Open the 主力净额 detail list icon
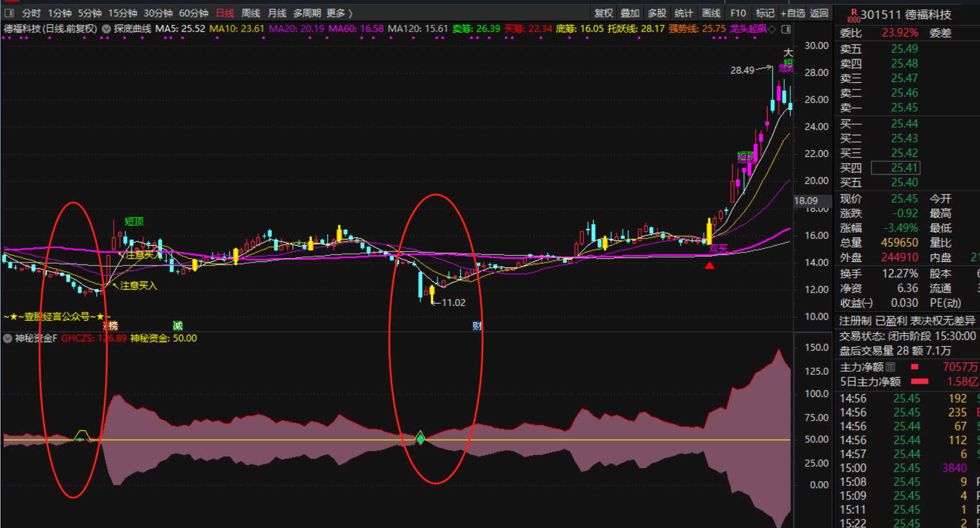This screenshot has width=980, height=528. click(x=890, y=367)
